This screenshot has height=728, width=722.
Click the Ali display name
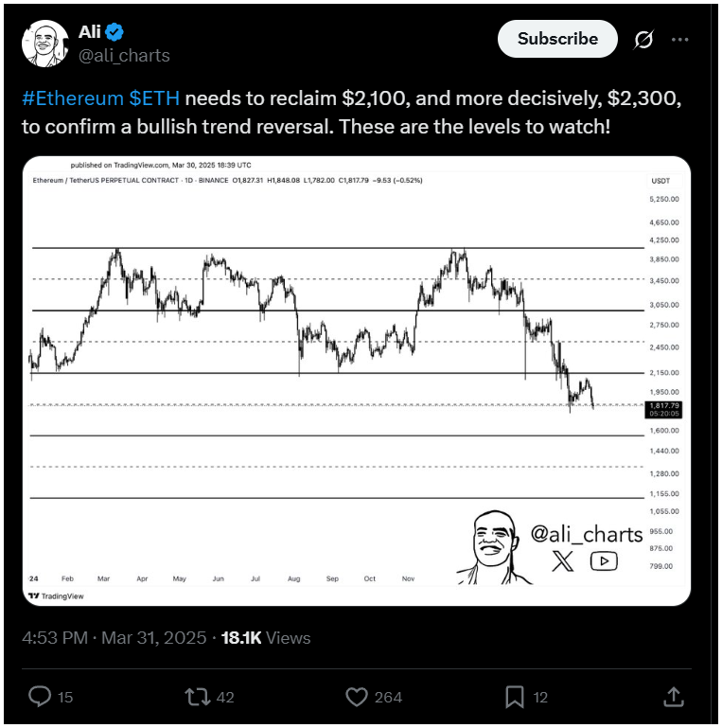90,32
